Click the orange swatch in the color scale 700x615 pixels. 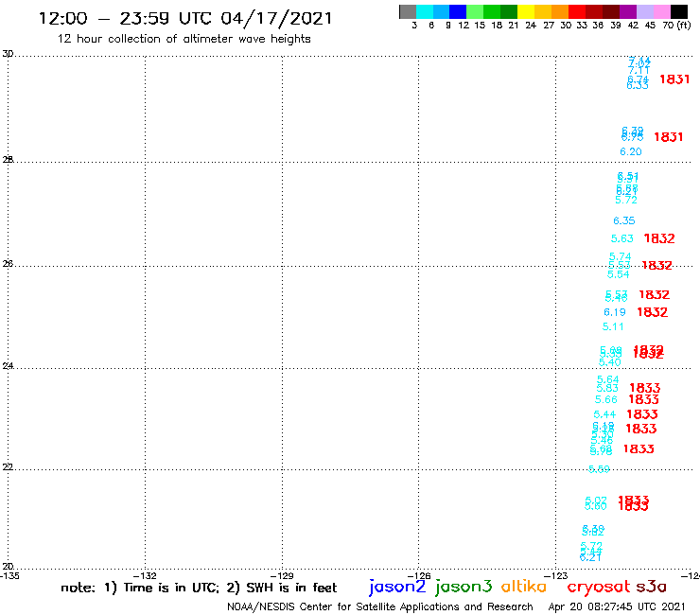click(560, 11)
